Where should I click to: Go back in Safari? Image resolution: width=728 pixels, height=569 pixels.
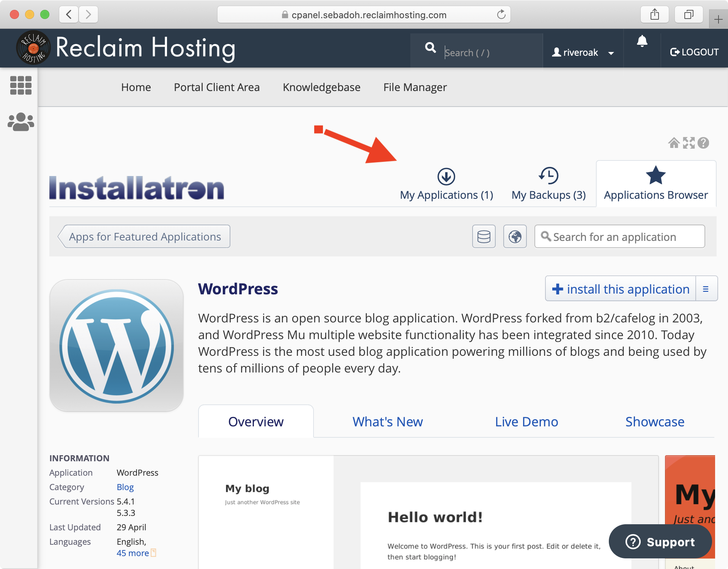pos(69,14)
